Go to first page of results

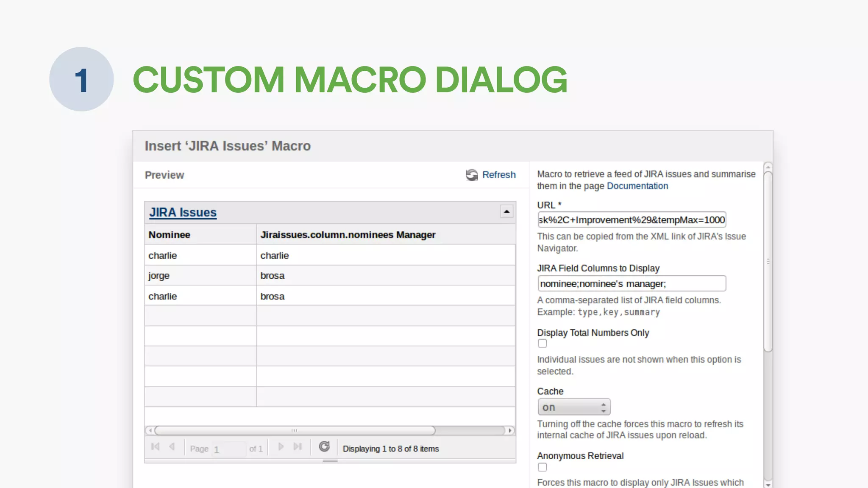pyautogui.click(x=155, y=446)
